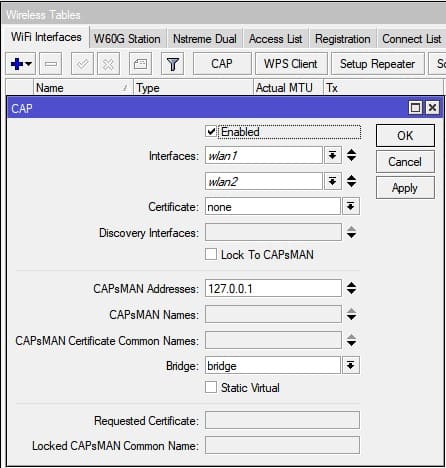Check the Static Virtual checkbox
446x468 pixels.
[211, 387]
